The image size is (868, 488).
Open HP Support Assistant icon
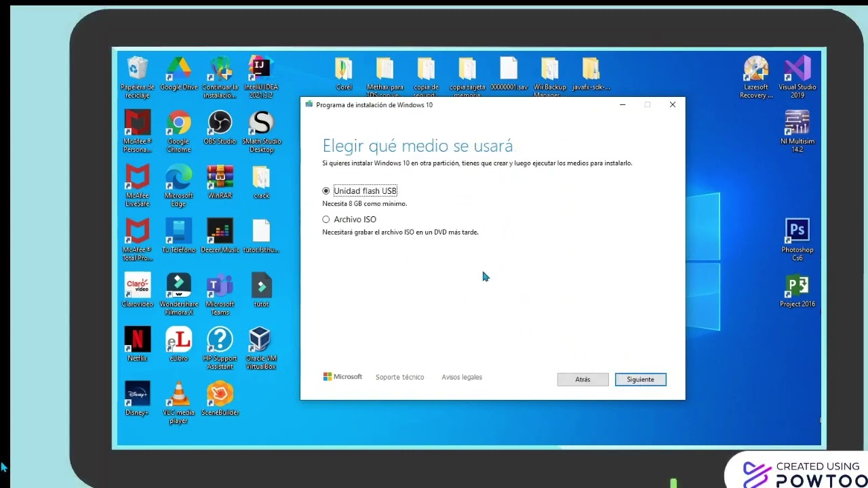click(220, 340)
